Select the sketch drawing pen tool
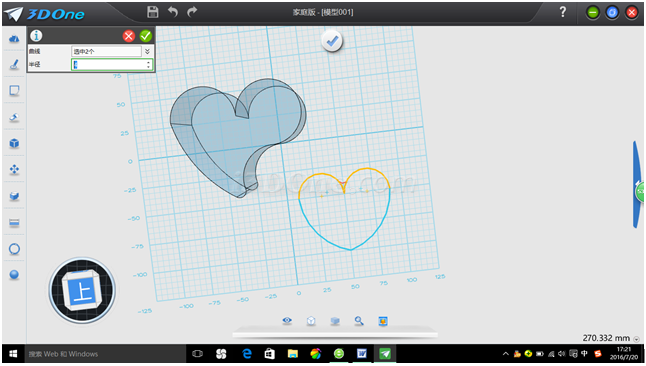The width and height of the screenshot is (646, 366). pos(14,64)
